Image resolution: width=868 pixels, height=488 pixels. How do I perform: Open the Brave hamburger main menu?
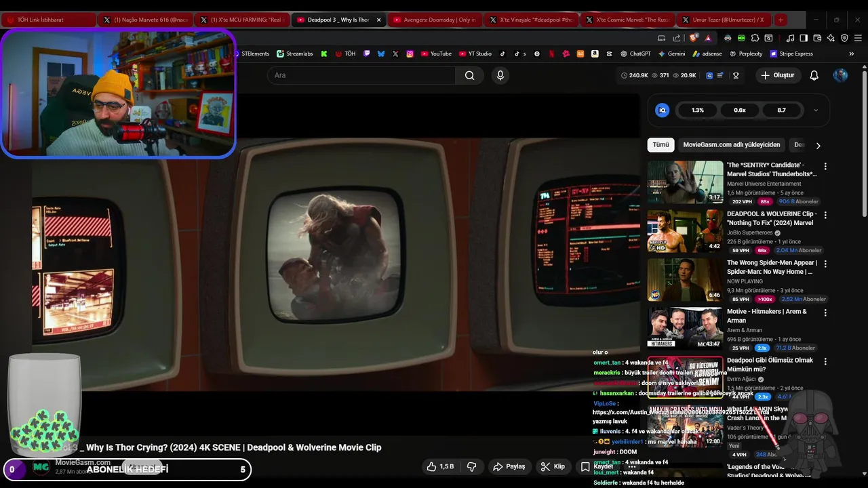(858, 38)
